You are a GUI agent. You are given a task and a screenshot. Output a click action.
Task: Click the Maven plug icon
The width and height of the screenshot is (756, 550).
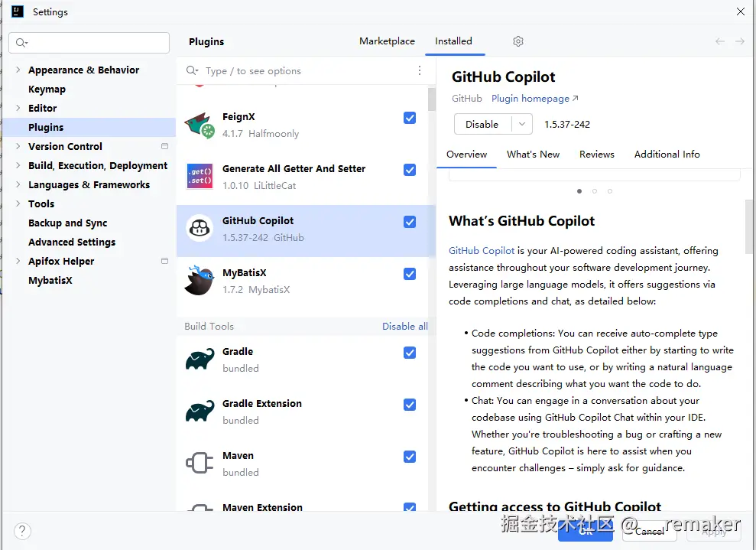[x=200, y=463]
